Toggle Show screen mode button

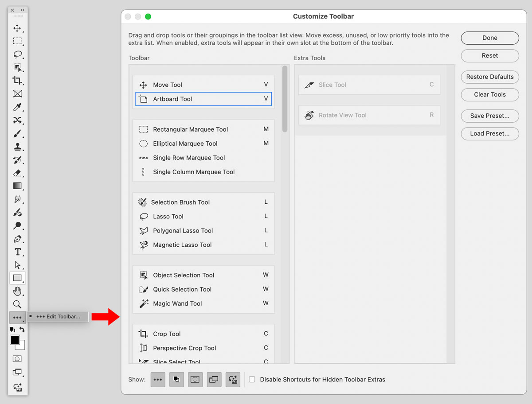click(214, 380)
